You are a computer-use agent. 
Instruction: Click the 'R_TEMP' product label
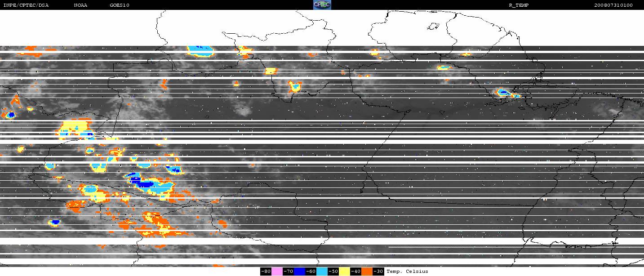click(x=519, y=5)
